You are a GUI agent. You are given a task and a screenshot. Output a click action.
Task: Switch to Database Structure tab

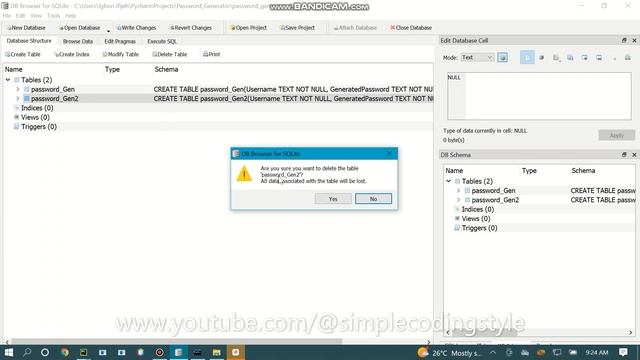pos(29,41)
